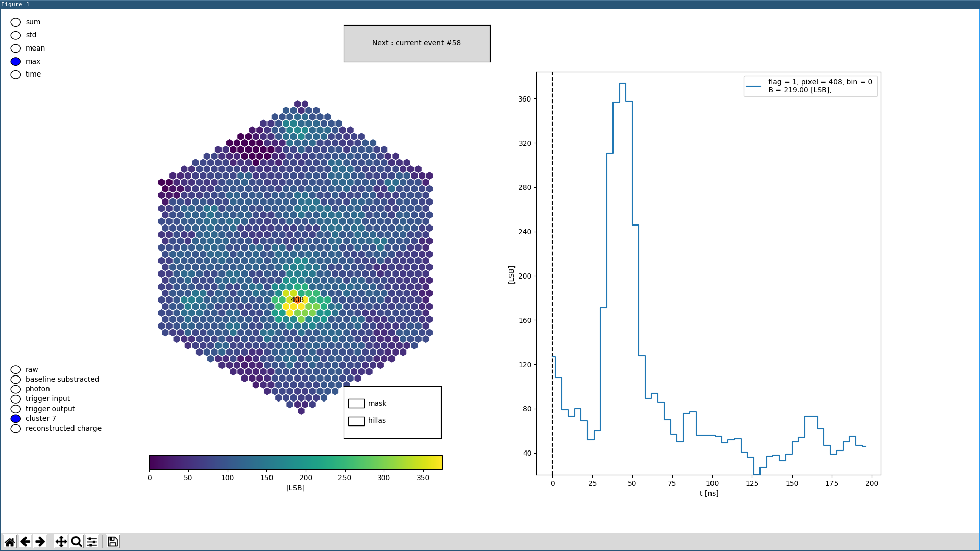Activate the Pan axes tool
Image resolution: width=980 pixels, height=551 pixels.
pyautogui.click(x=61, y=541)
